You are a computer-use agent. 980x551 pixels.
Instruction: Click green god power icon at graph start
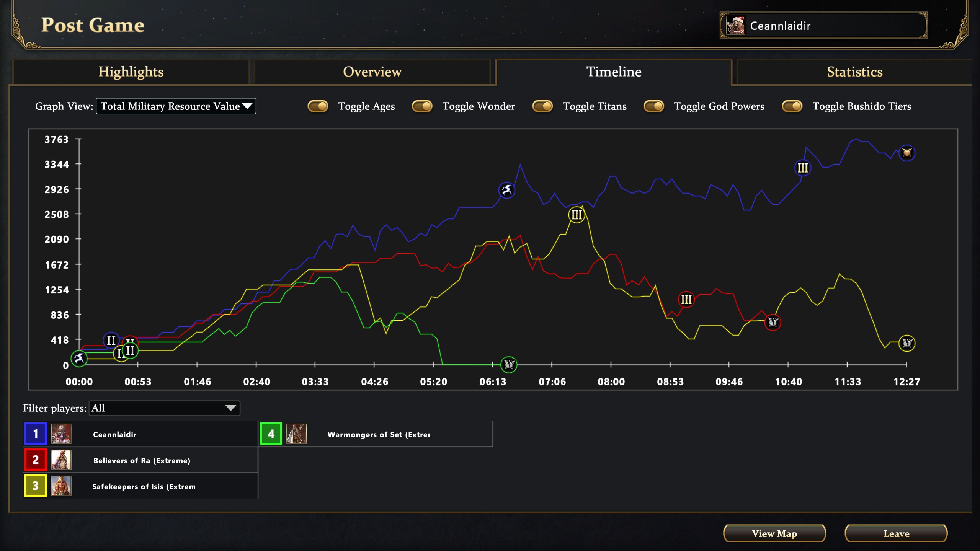(x=79, y=359)
